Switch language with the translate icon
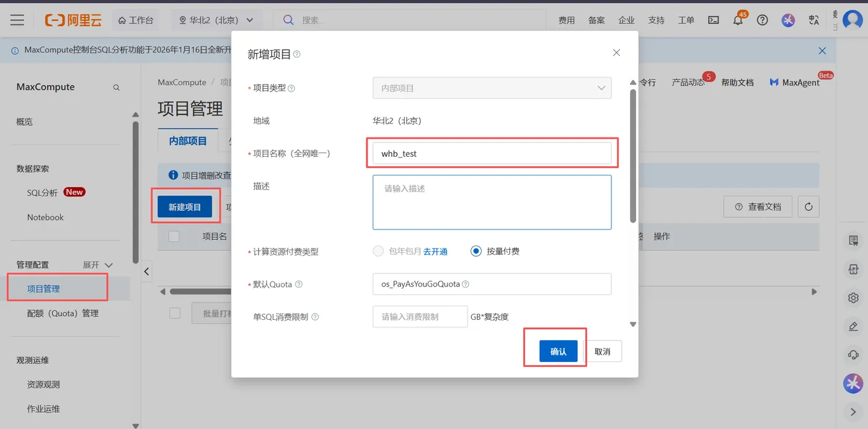This screenshot has width=868, height=429. tap(814, 20)
